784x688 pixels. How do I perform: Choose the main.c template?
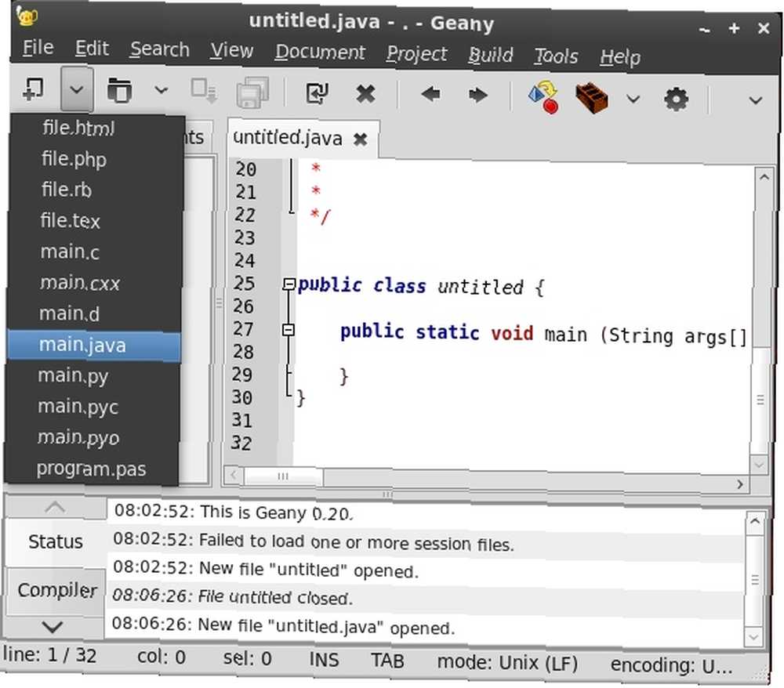95,252
